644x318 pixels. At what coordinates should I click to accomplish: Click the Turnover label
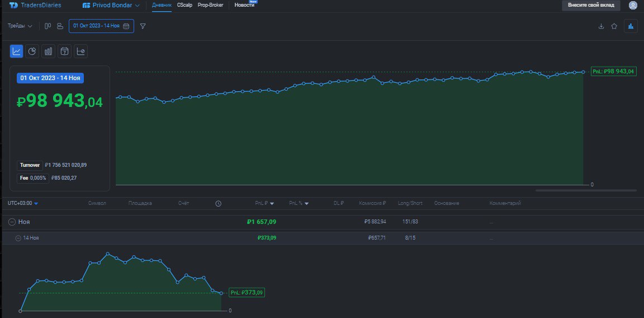click(30, 165)
